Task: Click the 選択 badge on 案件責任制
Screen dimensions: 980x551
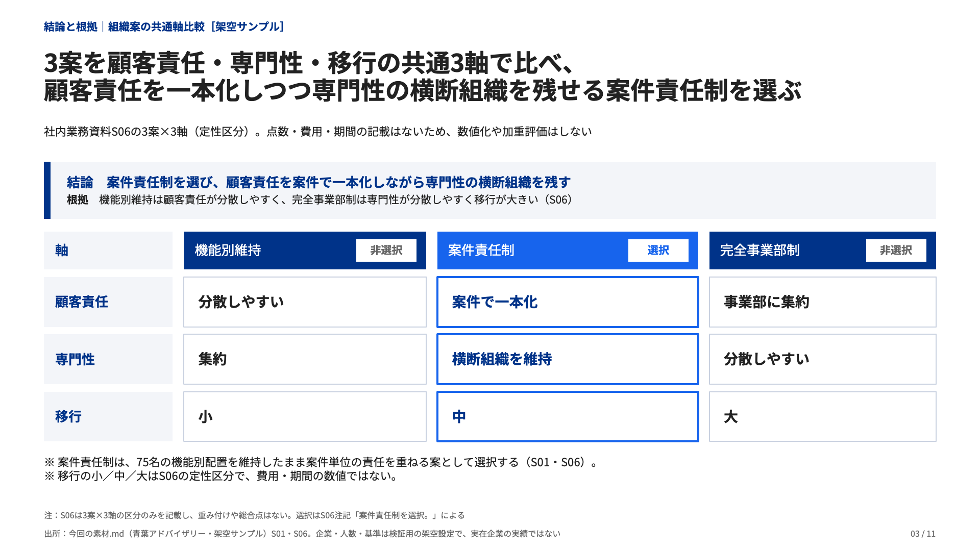Action: (x=658, y=251)
